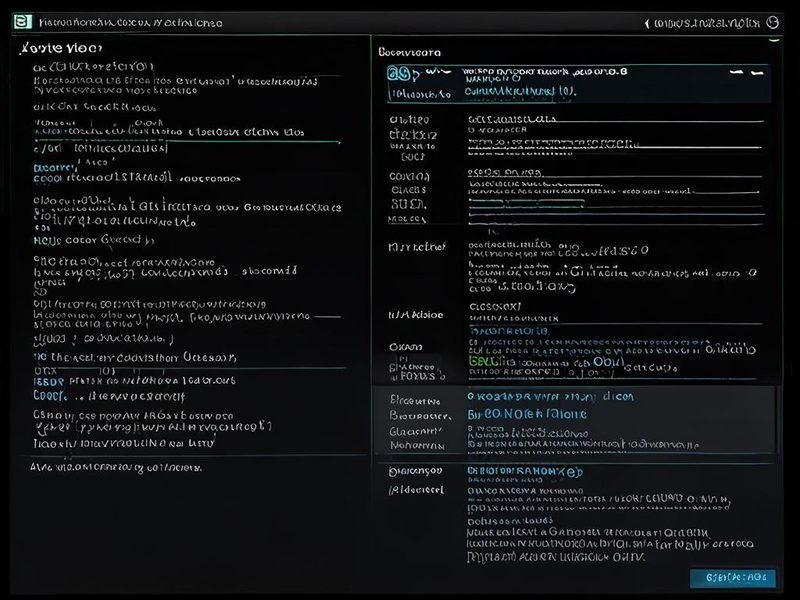Screen dimensions: 800x600
Task: Click the cyan double-circle icon in the highlighted top row of the right panel
Action: 398,74
